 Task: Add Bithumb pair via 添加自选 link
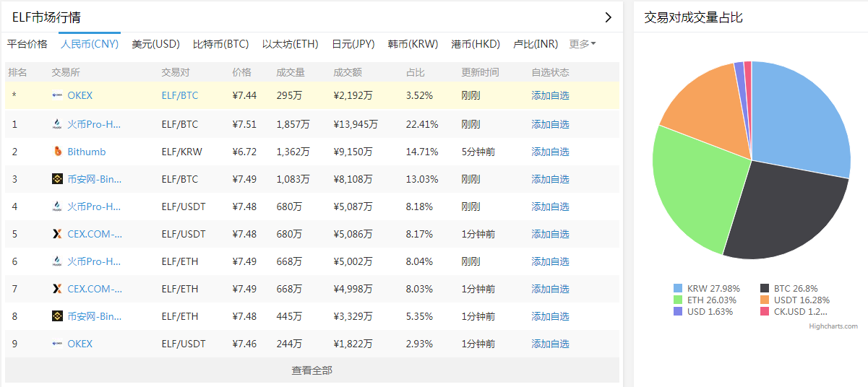coord(550,152)
